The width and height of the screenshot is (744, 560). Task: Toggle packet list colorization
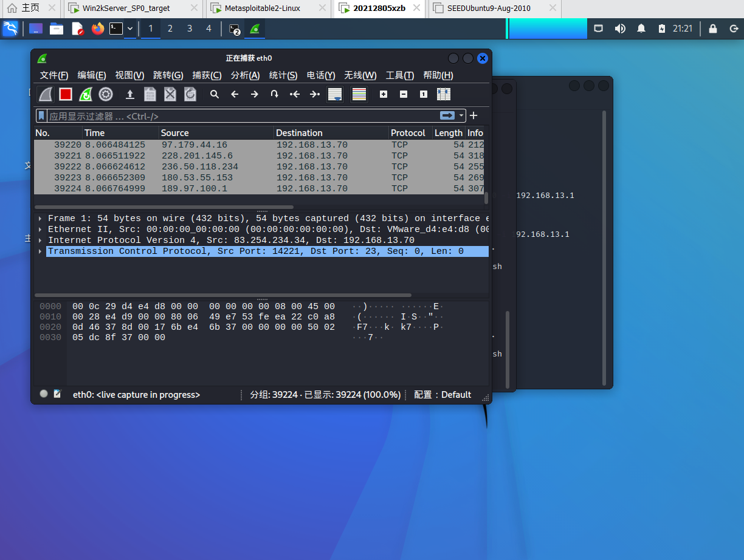point(359,94)
